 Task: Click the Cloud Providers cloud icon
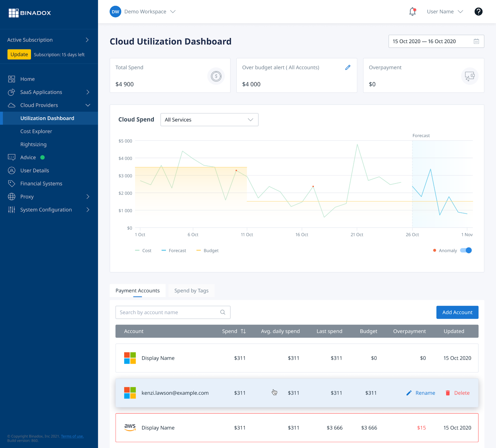coord(11,105)
